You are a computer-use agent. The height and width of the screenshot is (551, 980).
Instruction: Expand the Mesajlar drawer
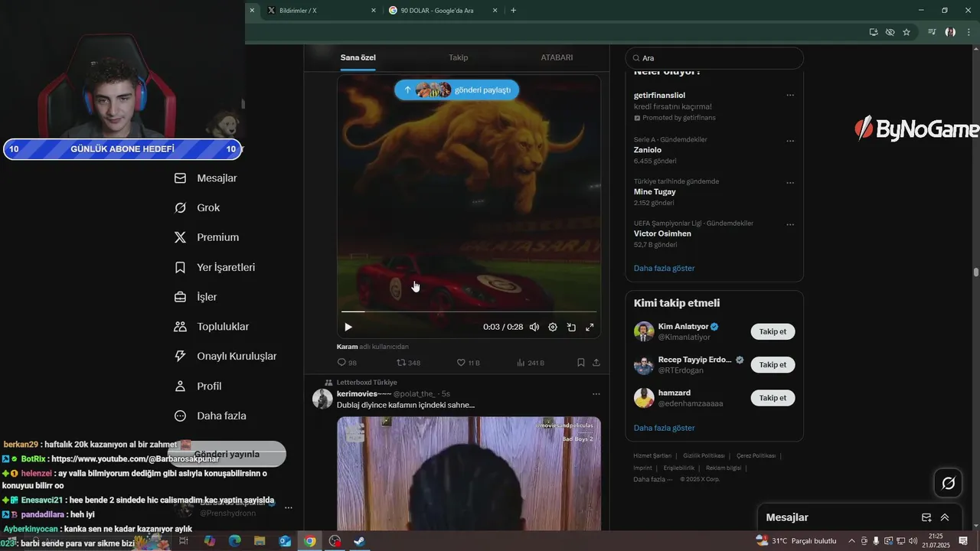click(x=945, y=517)
